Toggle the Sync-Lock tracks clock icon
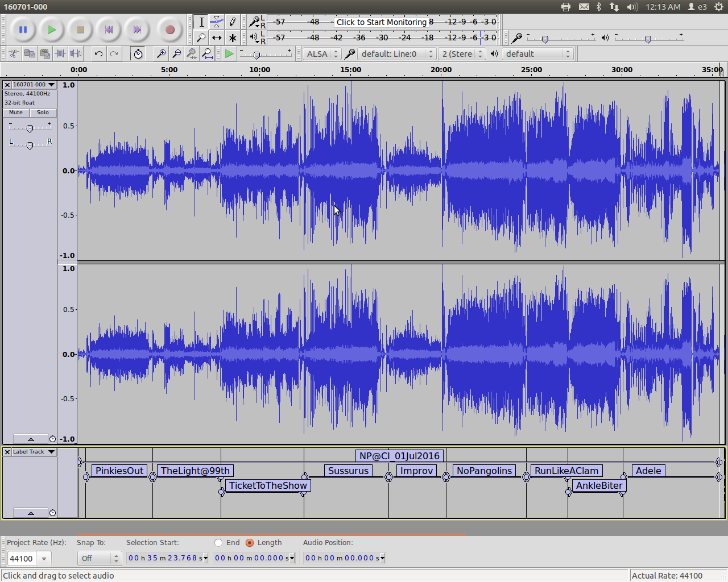Image resolution: width=728 pixels, height=582 pixels. tap(138, 54)
